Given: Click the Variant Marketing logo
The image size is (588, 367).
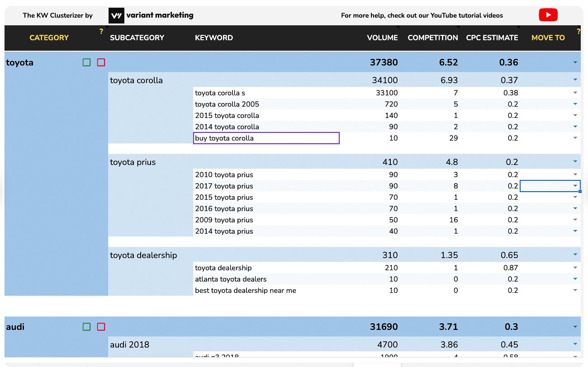Looking at the screenshot, I should [x=152, y=15].
